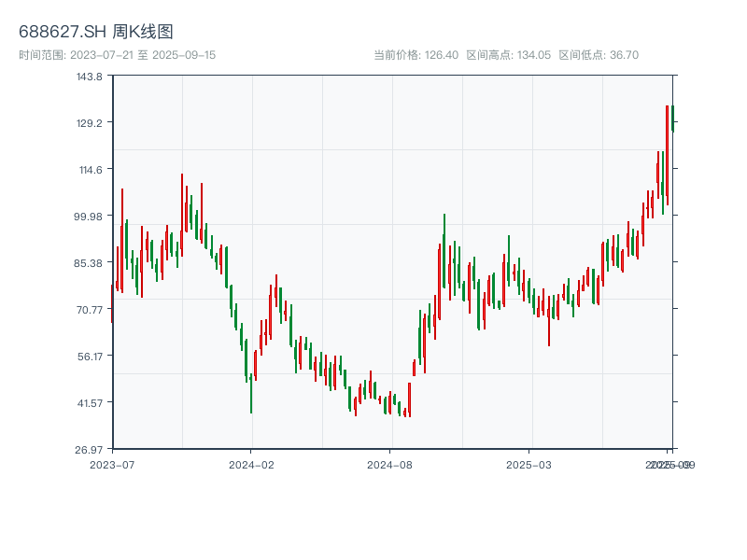Click the y-axis value 85.38
The width and height of the screenshot is (747, 560).
tap(88, 263)
